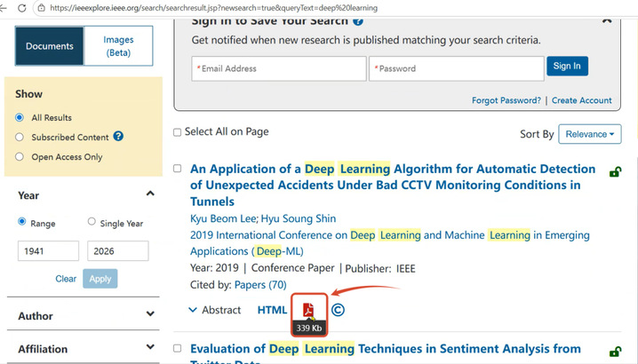Select the All Results radio button
Screen dimensions: 638x364
pos(20,117)
